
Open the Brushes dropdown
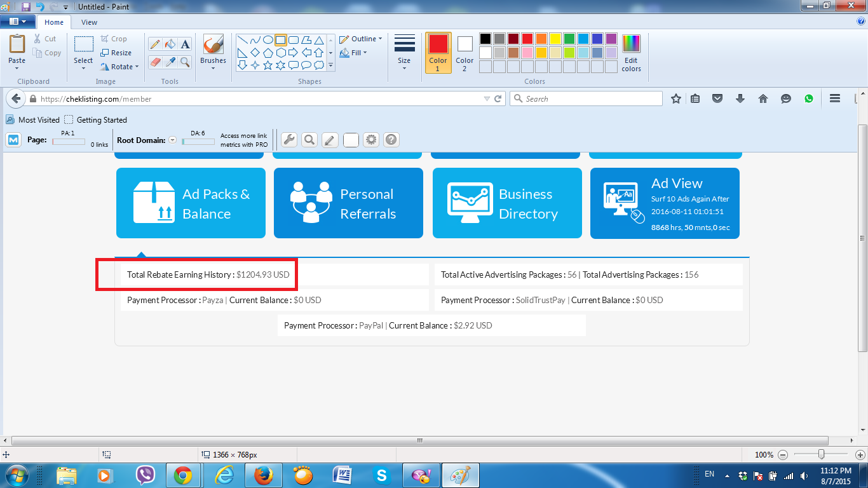[x=213, y=53]
